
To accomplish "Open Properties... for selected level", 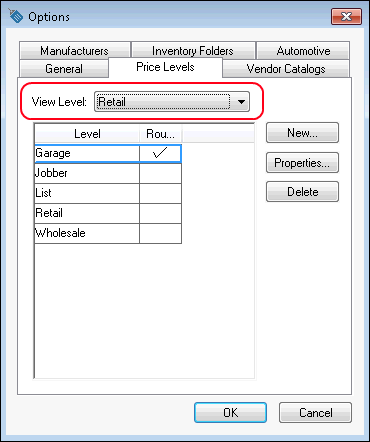I will (x=302, y=163).
